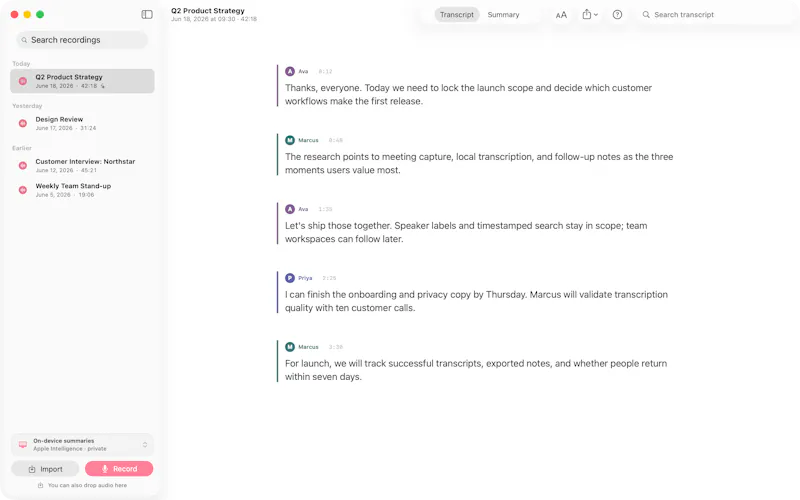Click the paragraph starting "I can finish the onboarding"
800x500 pixels.
476,301
